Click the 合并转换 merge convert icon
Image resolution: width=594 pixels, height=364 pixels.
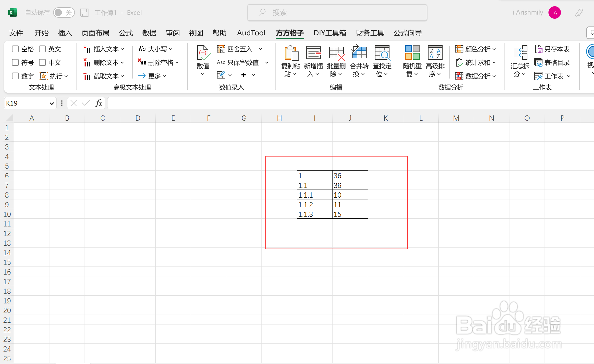pyautogui.click(x=359, y=52)
